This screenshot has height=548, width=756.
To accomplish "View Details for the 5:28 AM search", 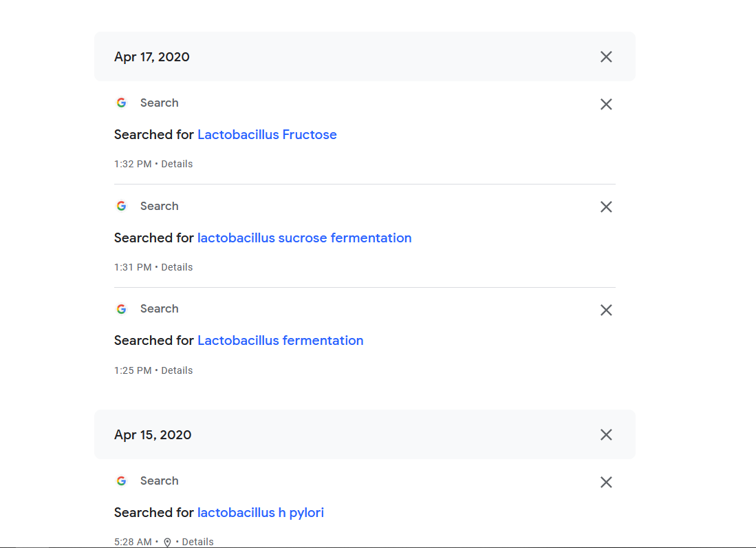I will coord(197,542).
